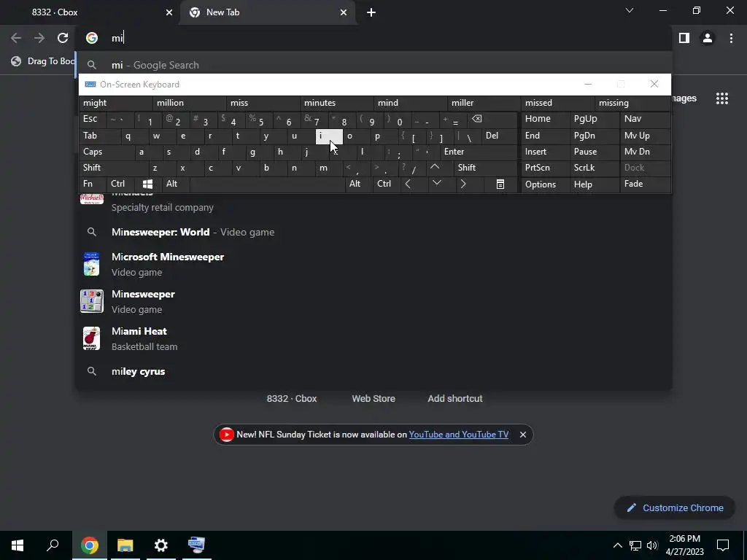747x560 pixels.
Task: Tap the on-screen Enter key
Action: [x=478, y=152]
